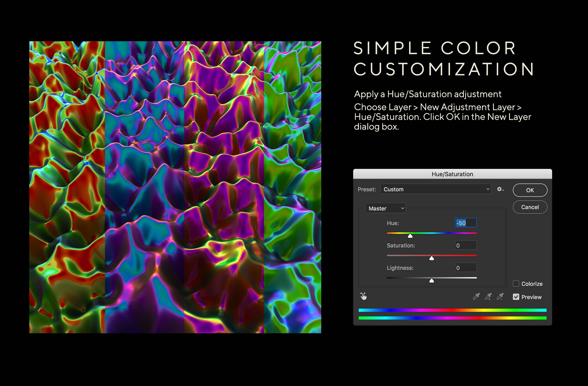Image resolution: width=588 pixels, height=386 pixels.
Task: Click the upper rainbow color bar
Action: pos(452,310)
